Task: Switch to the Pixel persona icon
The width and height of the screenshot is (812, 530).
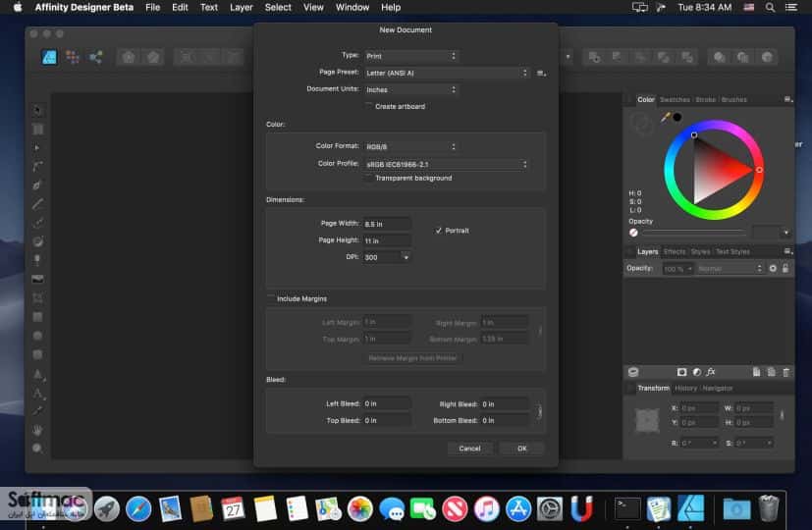Action: [x=72, y=57]
